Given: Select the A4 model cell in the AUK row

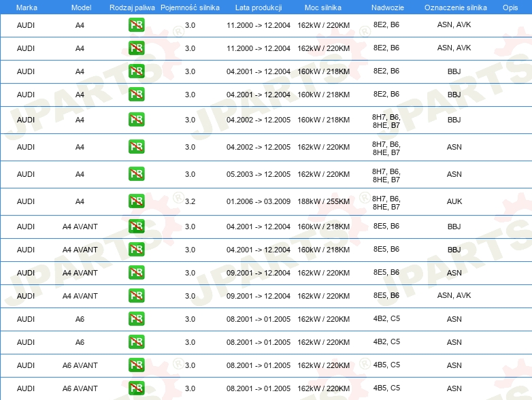Looking at the screenshot, I should [x=80, y=201].
